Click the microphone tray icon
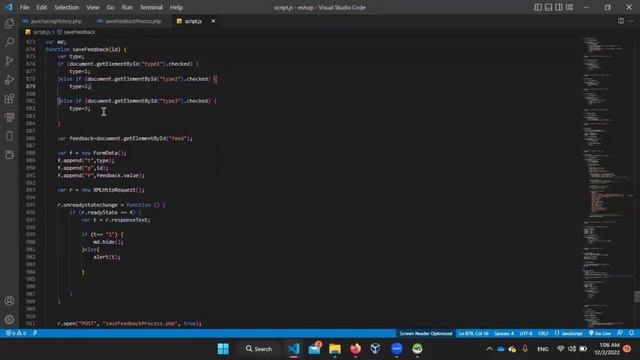 click(525, 349)
